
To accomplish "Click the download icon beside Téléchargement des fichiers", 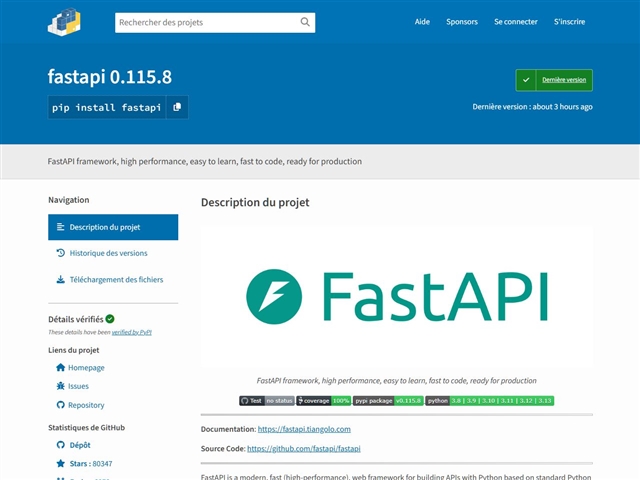I will click(x=60, y=280).
